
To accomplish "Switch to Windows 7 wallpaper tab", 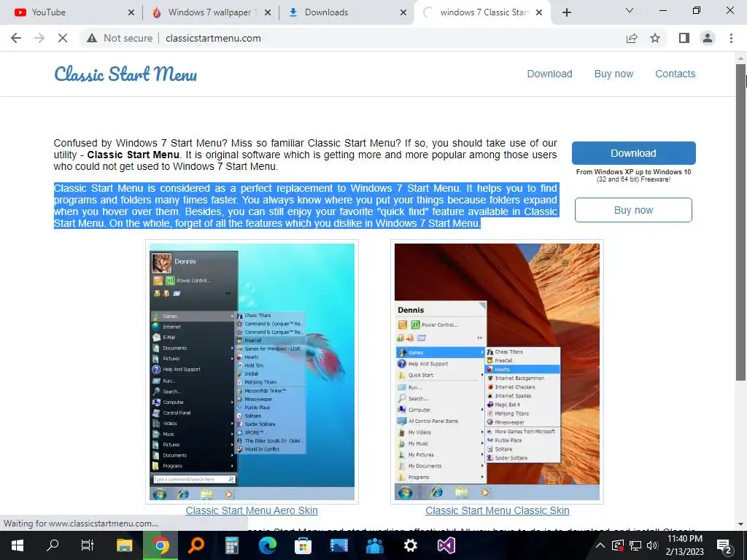I will tap(209, 12).
